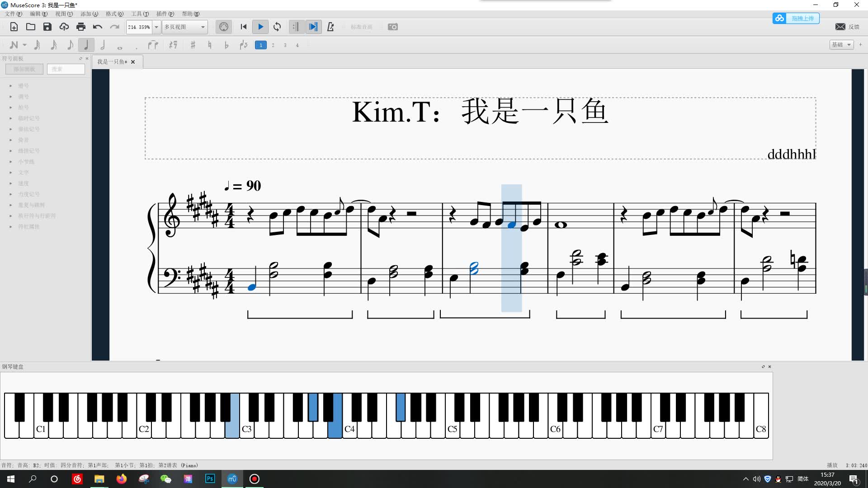Select quarter note duration
Screen dimensions: 868x488
pos(86,45)
